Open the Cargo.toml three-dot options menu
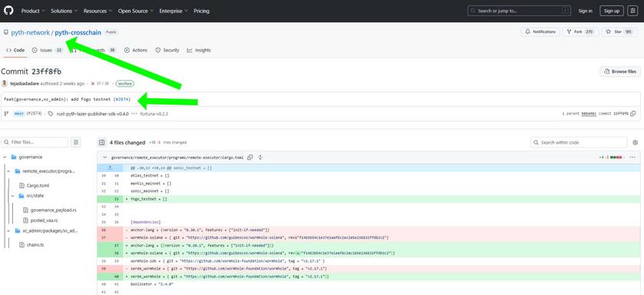Image resolution: width=644 pixels, height=295 pixels. [632, 157]
